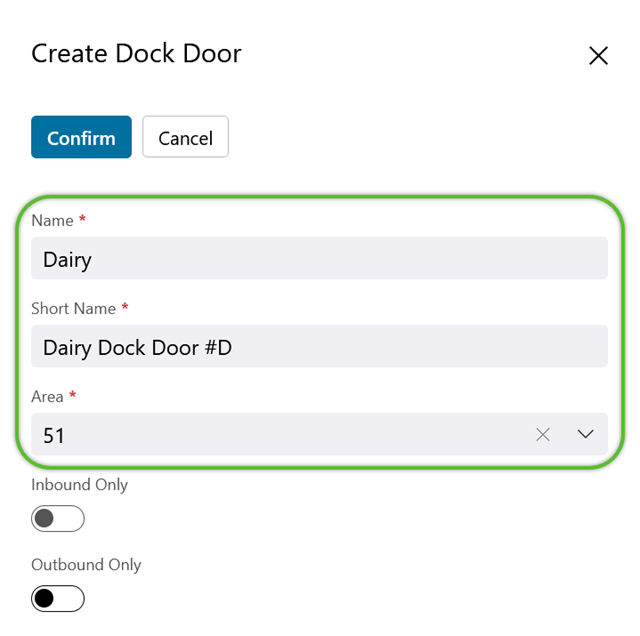Enable the Outbound Only toggle

[x=58, y=599]
